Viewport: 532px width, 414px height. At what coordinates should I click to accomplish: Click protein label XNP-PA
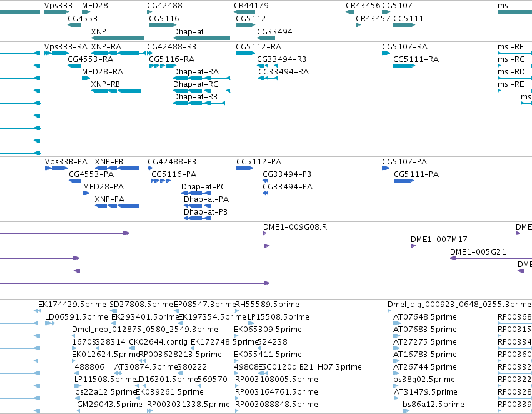pos(109,199)
